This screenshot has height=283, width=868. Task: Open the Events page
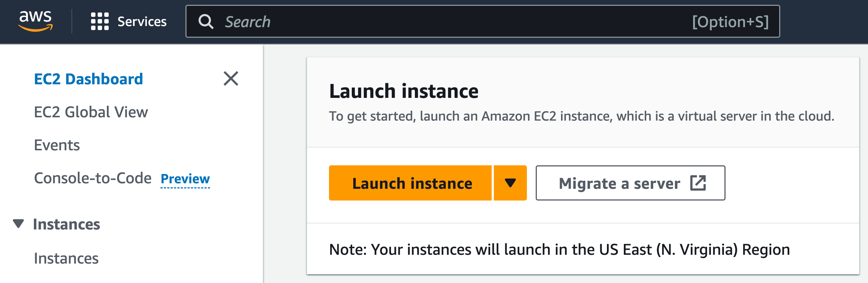57,145
